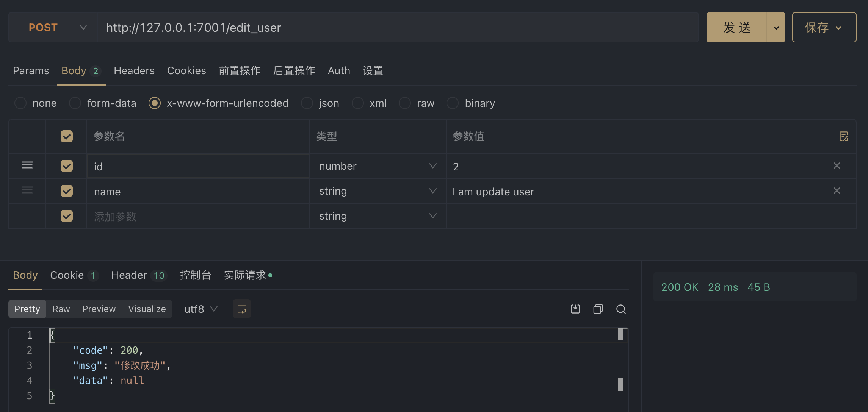Uncheck the name parameter checkbox
Image resolution: width=868 pixels, height=412 pixels.
[67, 191]
